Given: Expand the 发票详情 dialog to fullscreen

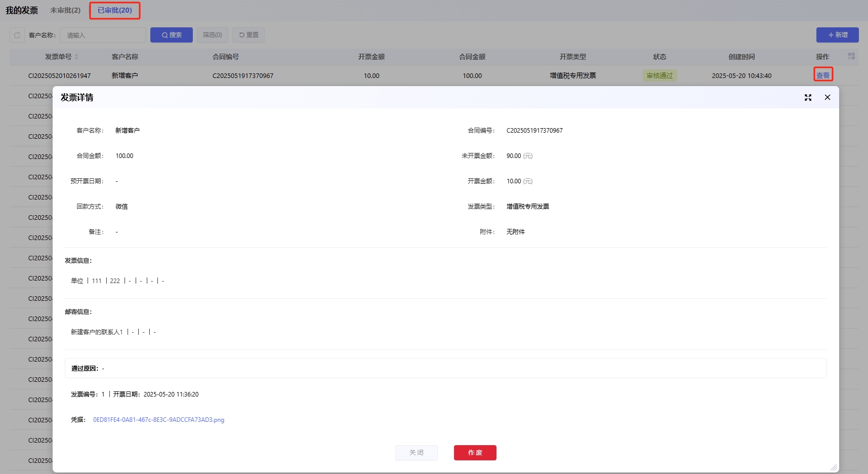Looking at the screenshot, I should point(808,98).
